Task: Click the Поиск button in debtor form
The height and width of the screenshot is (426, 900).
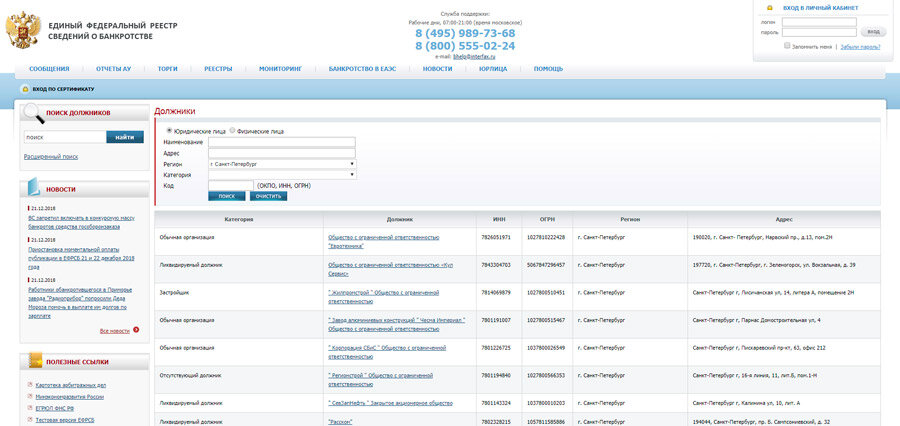Action: [226, 196]
